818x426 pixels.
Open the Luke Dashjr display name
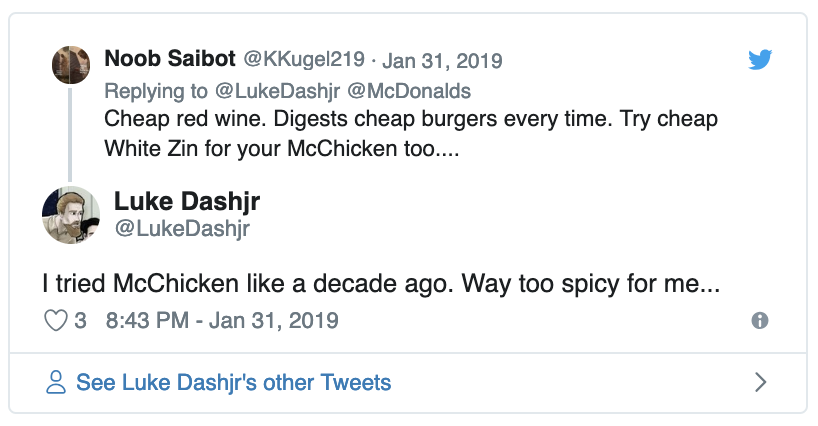(187, 201)
